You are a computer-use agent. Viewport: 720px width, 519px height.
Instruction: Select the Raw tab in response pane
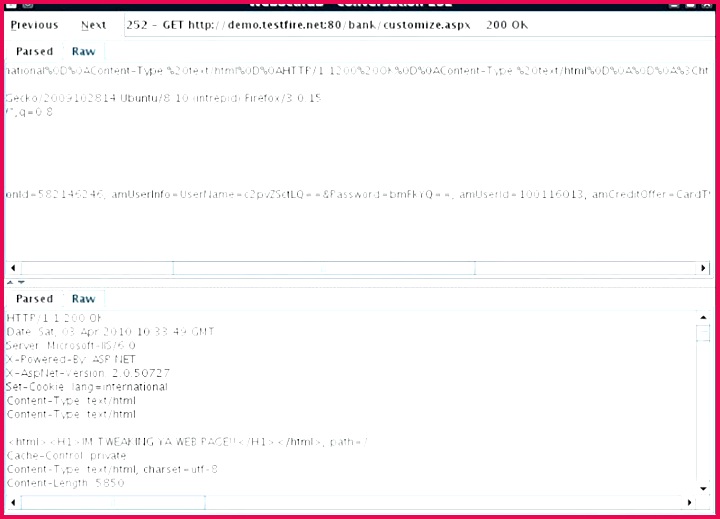(83, 298)
